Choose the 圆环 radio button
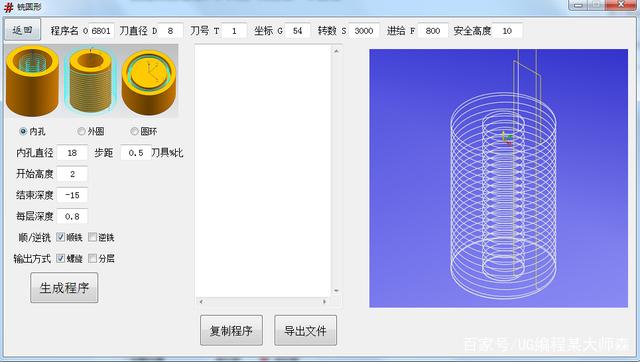The height and width of the screenshot is (362, 640). click(134, 131)
